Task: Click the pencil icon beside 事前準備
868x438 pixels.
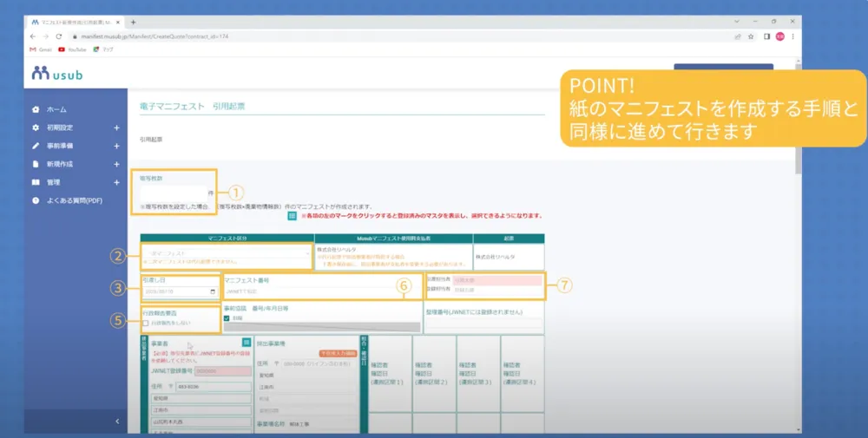Action: click(36, 146)
